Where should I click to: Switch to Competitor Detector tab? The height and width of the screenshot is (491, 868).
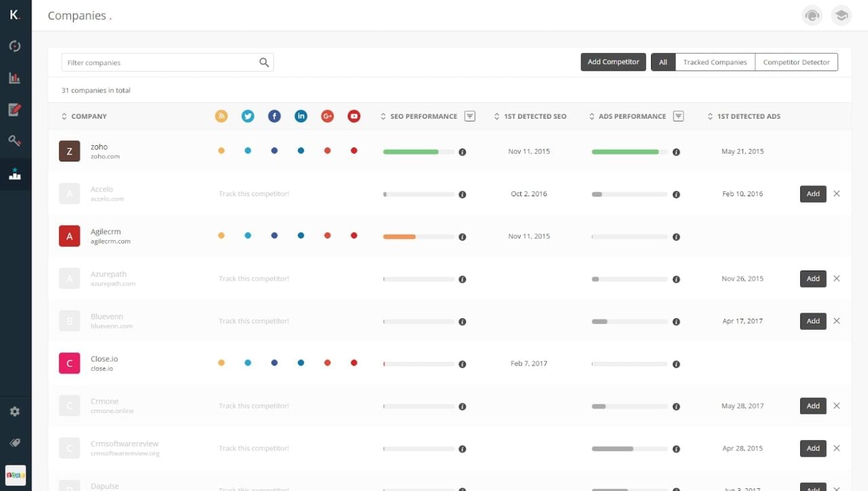[x=796, y=62]
